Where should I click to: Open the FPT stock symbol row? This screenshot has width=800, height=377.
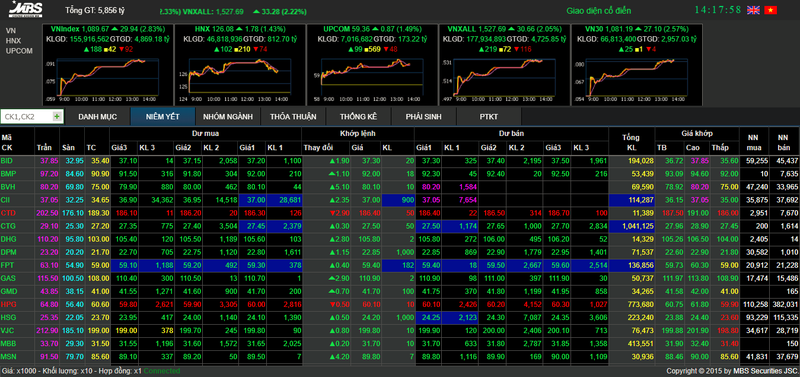point(400,265)
